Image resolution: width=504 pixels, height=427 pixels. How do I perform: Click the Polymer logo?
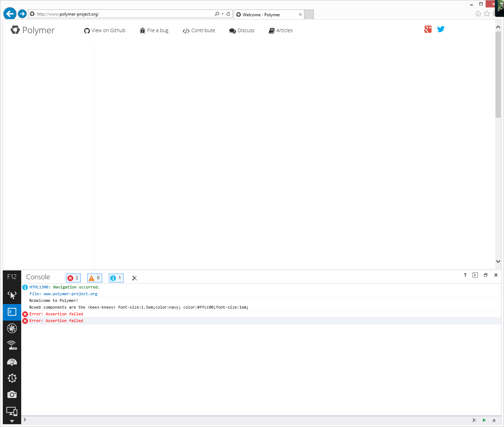[x=33, y=30]
